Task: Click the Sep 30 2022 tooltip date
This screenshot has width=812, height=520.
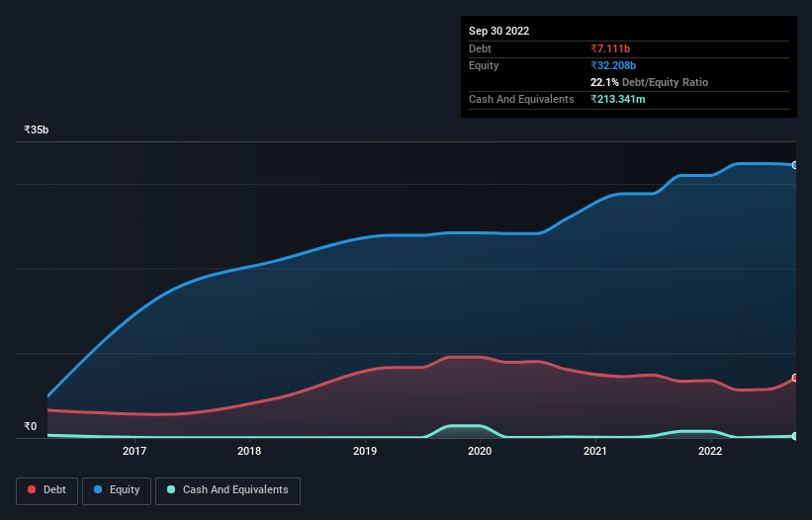Action: tap(498, 31)
